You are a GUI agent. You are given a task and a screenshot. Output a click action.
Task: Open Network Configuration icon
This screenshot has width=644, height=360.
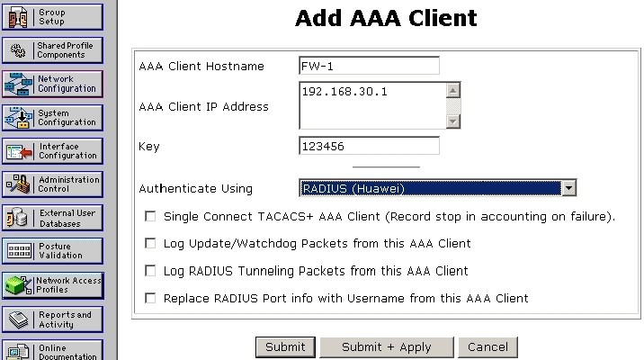click(x=19, y=84)
